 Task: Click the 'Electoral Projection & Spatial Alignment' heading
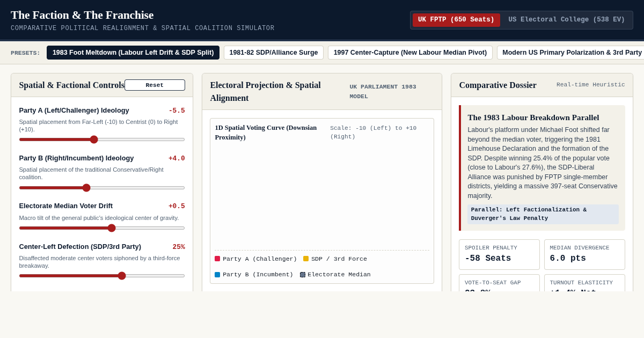click(266, 91)
